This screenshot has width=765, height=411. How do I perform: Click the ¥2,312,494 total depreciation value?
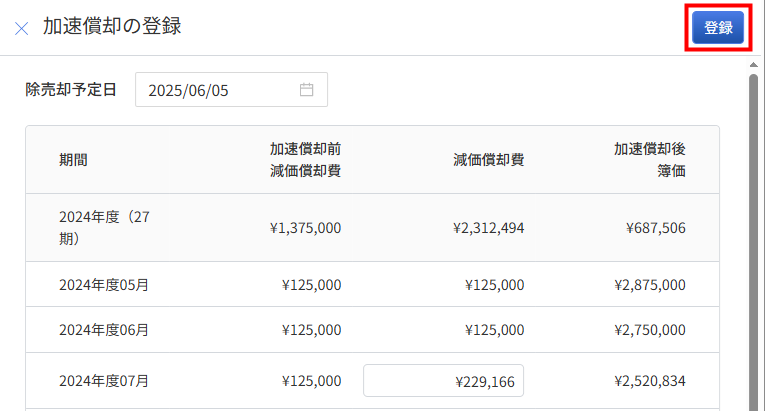pos(488,227)
